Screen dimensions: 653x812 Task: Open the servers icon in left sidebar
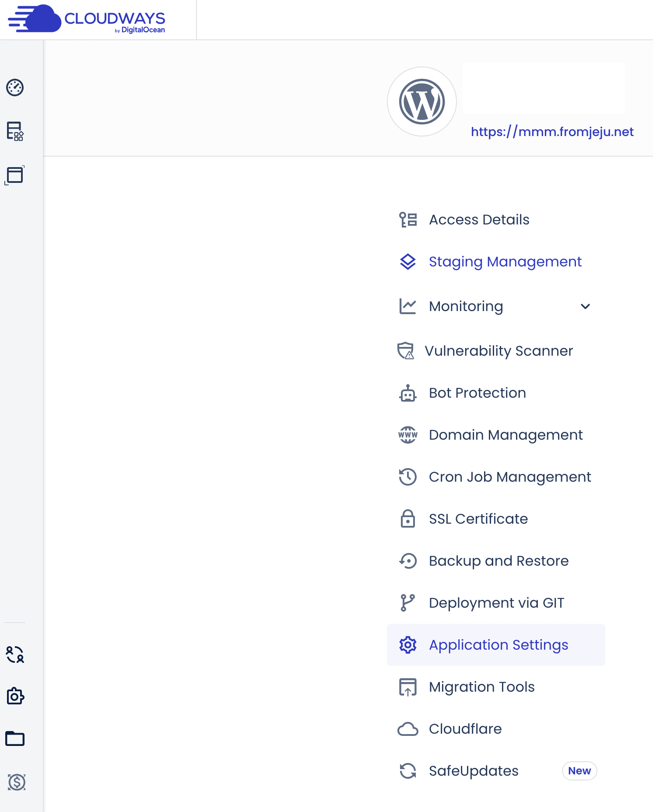pos(15,131)
